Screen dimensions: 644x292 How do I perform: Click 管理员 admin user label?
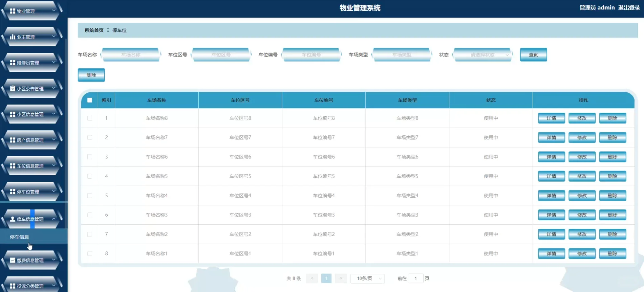597,7
